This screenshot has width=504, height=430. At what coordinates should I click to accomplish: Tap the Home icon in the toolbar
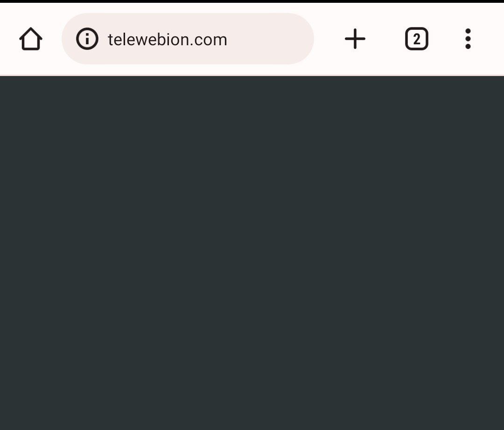point(31,39)
